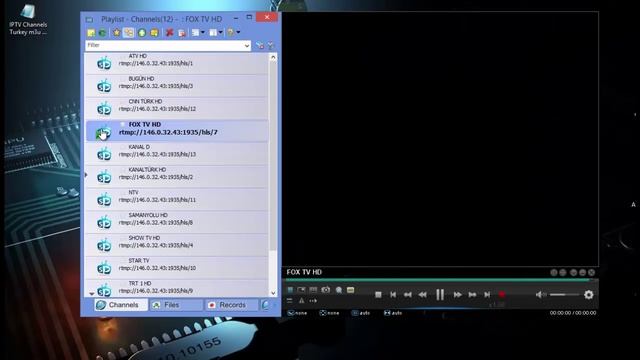Click the next channel button
The image size is (640, 360).
[x=487, y=295]
